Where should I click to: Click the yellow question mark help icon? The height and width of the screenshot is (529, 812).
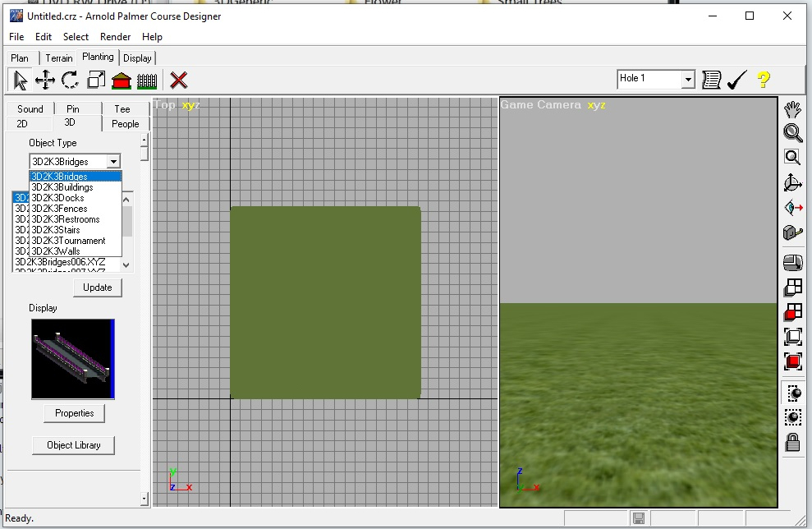pos(764,79)
